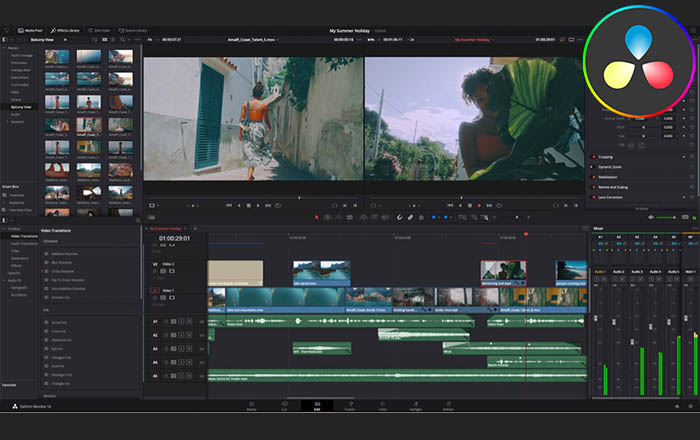Mute audio track A1
Image resolution: width=700 pixels, height=440 pixels.
click(189, 321)
